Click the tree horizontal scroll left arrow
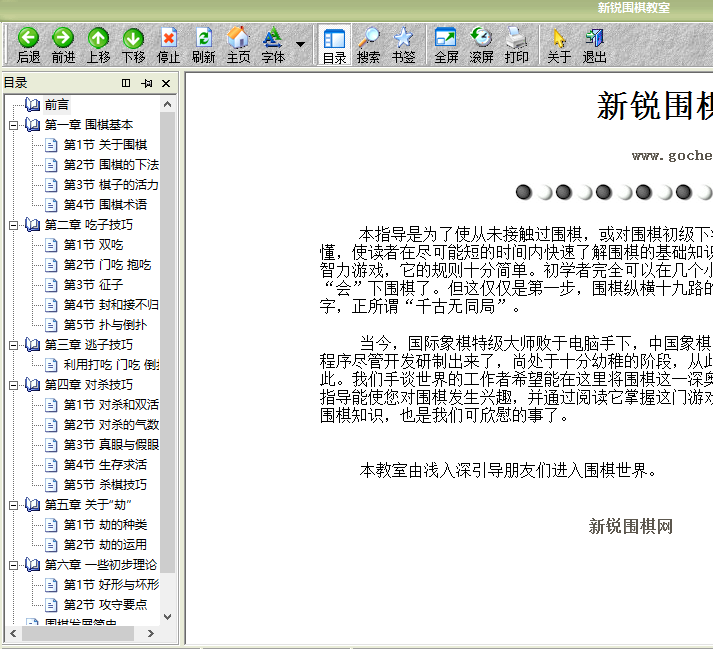The width and height of the screenshot is (713, 649). pyautogui.click(x=13, y=633)
